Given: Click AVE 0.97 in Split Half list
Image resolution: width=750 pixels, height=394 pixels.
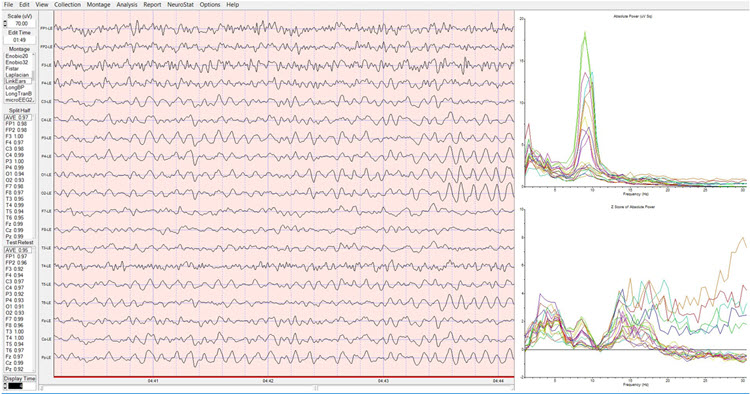Looking at the screenshot, I should pyautogui.click(x=18, y=118).
